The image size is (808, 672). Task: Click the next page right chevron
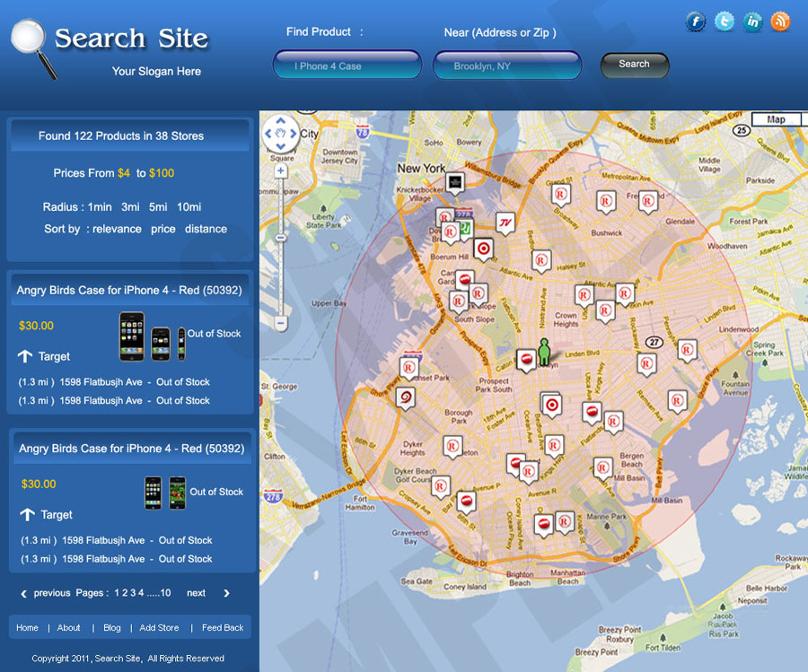click(226, 593)
